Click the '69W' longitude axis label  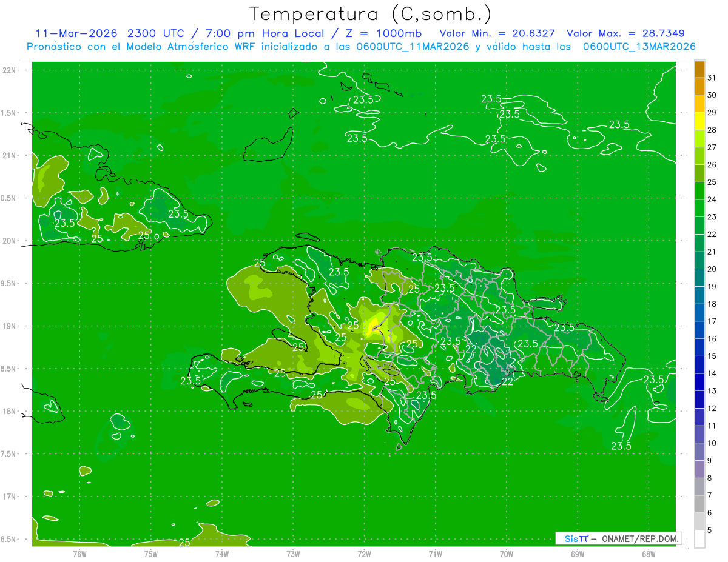578,554
